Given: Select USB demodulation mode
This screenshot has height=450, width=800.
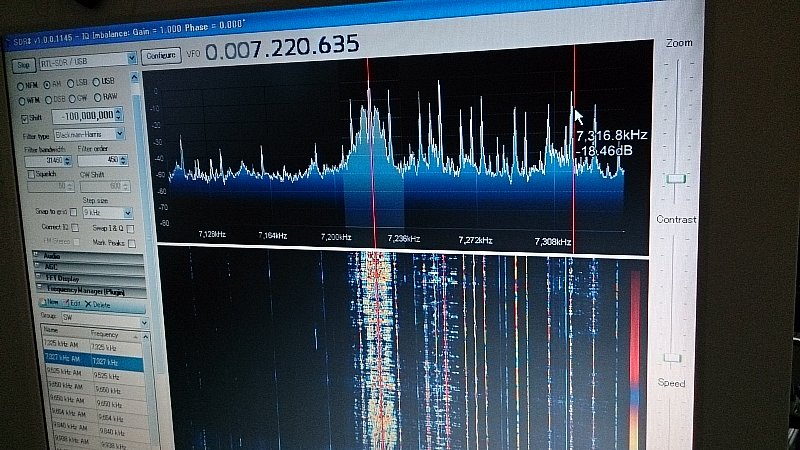Looking at the screenshot, I should pyautogui.click(x=95, y=82).
